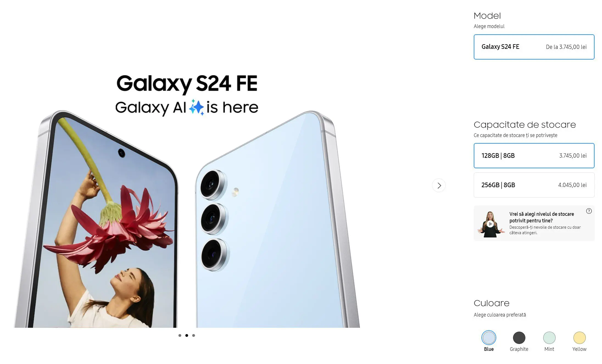Click the Mint color label
The width and height of the screenshot is (602, 364).
(x=549, y=349)
